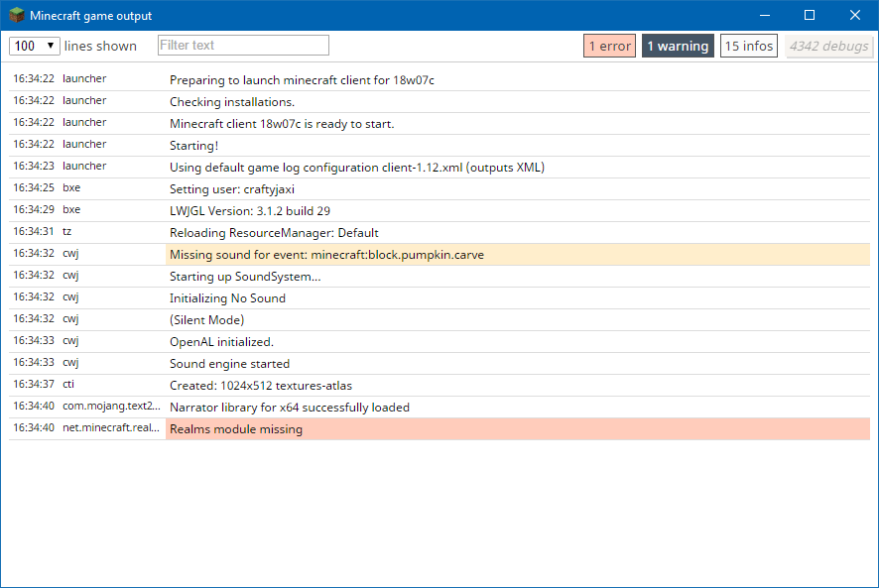The height and width of the screenshot is (588, 879).
Task: Toggle the 1 warning filter
Action: pos(678,46)
